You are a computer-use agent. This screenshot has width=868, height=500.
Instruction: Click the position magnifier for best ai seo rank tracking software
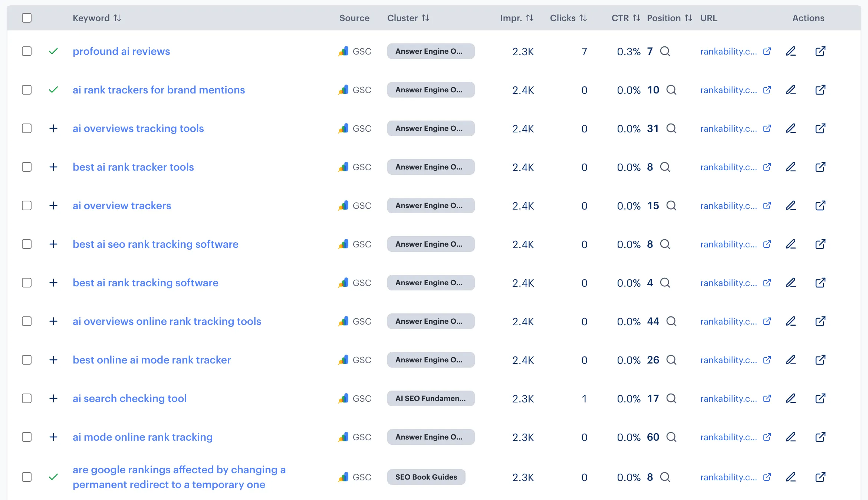click(665, 244)
